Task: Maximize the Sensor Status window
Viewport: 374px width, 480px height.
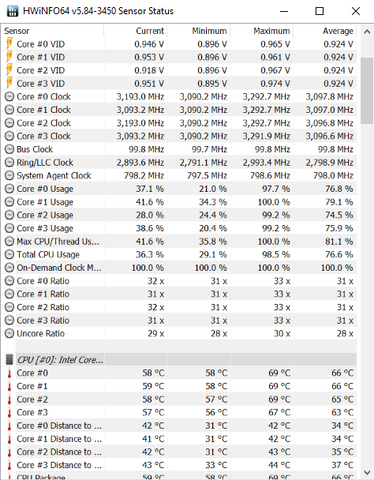Action: point(319,11)
